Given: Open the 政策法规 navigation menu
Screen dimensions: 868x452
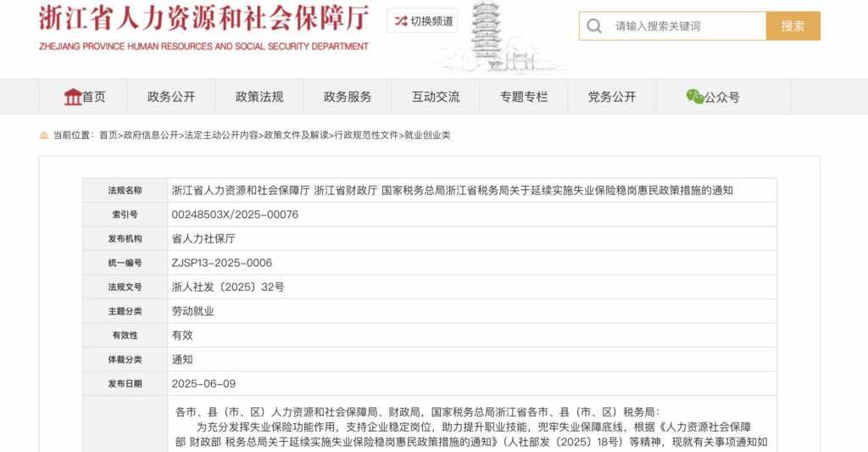Looking at the screenshot, I should [x=259, y=97].
